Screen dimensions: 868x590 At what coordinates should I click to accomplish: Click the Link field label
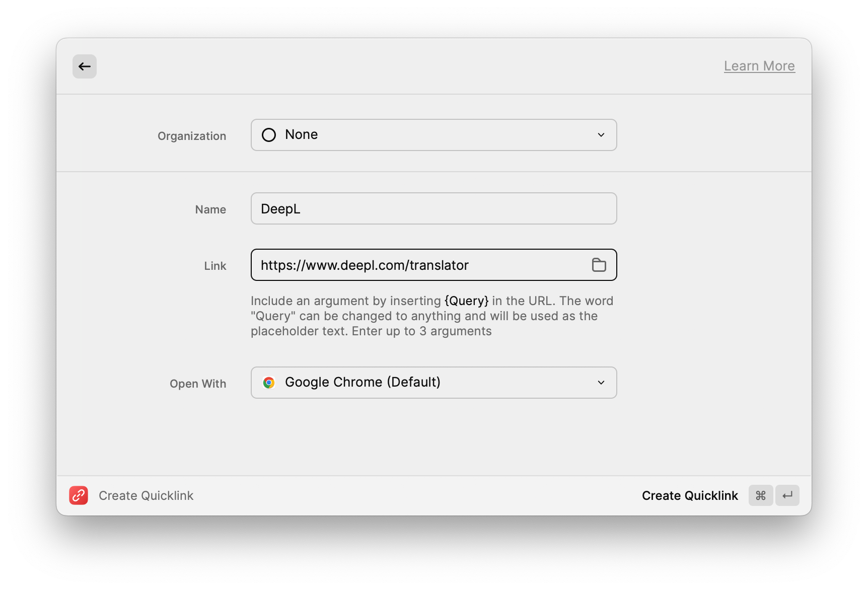215,266
